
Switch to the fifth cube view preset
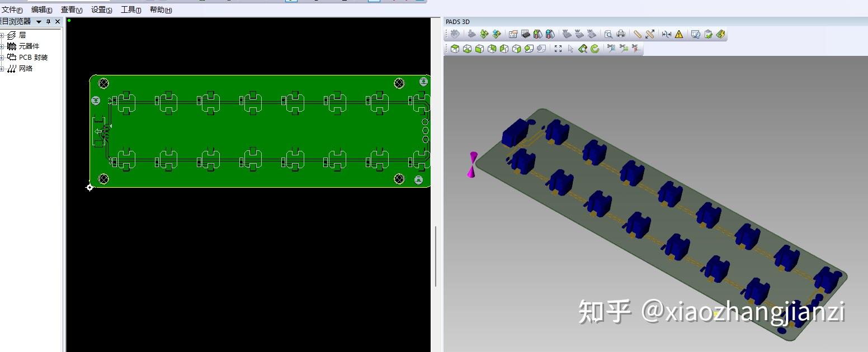[504, 49]
